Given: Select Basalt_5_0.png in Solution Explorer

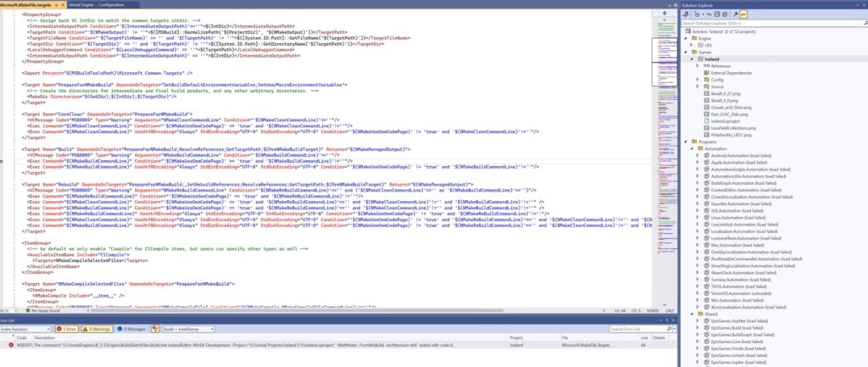Looking at the screenshot, I should coord(726,100).
